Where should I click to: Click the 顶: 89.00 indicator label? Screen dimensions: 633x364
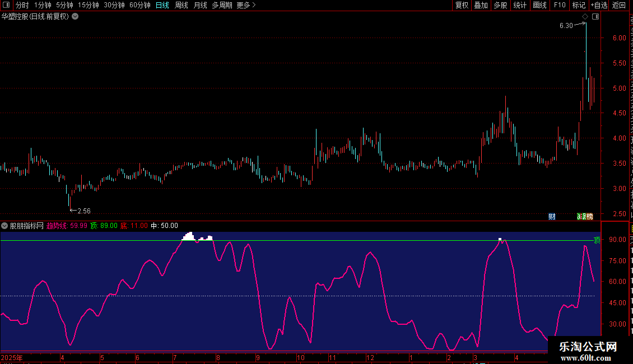[104, 226]
